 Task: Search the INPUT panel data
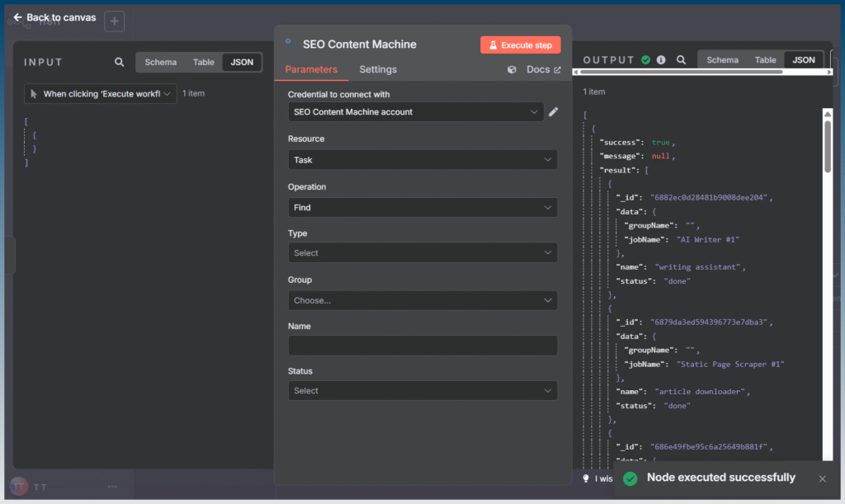[119, 62]
